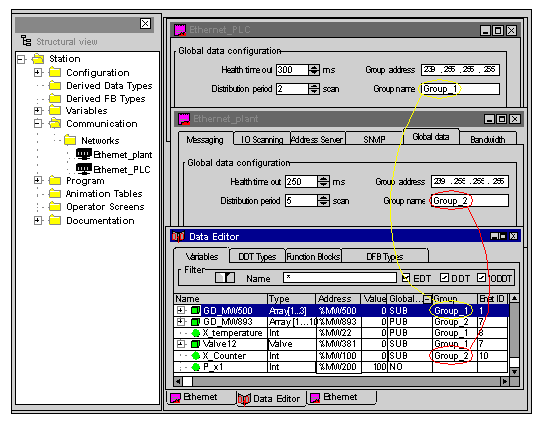Open the DDT Types tab
549x428 pixels.
click(x=257, y=257)
